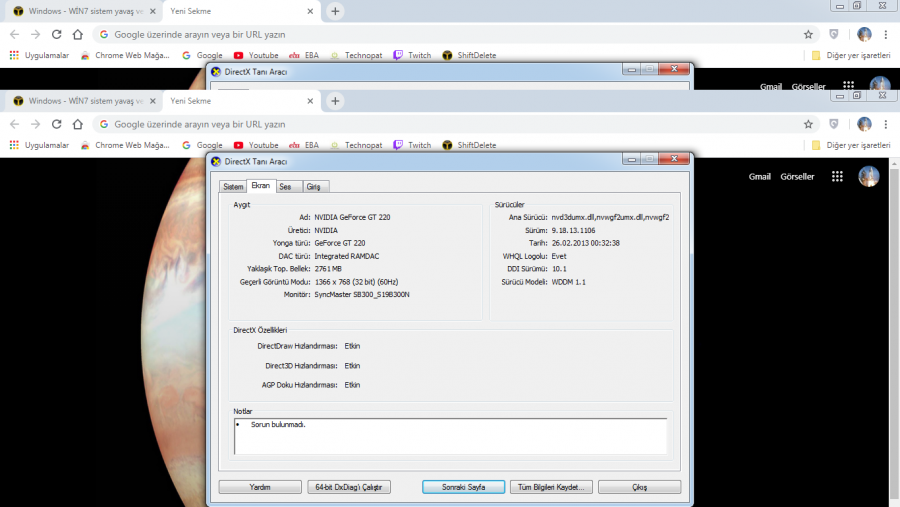Click the 64-bit DxDiag'ı Çalıştır button
This screenshot has height=507, width=900.
coord(349,487)
